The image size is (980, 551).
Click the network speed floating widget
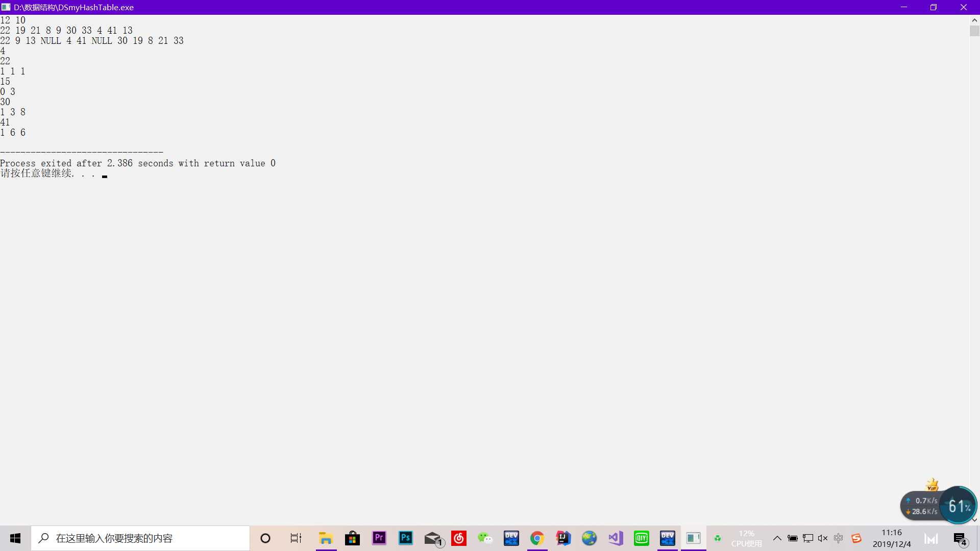click(922, 506)
